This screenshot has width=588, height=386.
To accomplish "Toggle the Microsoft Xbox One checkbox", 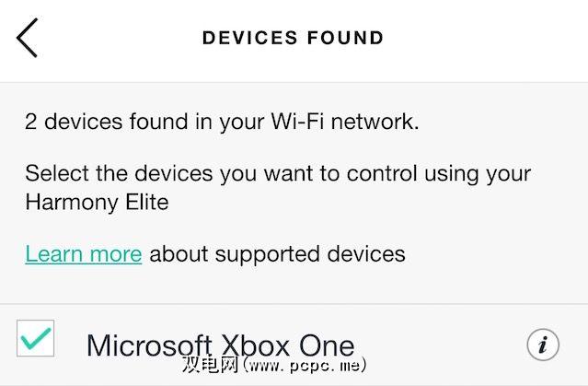I will point(35,339).
